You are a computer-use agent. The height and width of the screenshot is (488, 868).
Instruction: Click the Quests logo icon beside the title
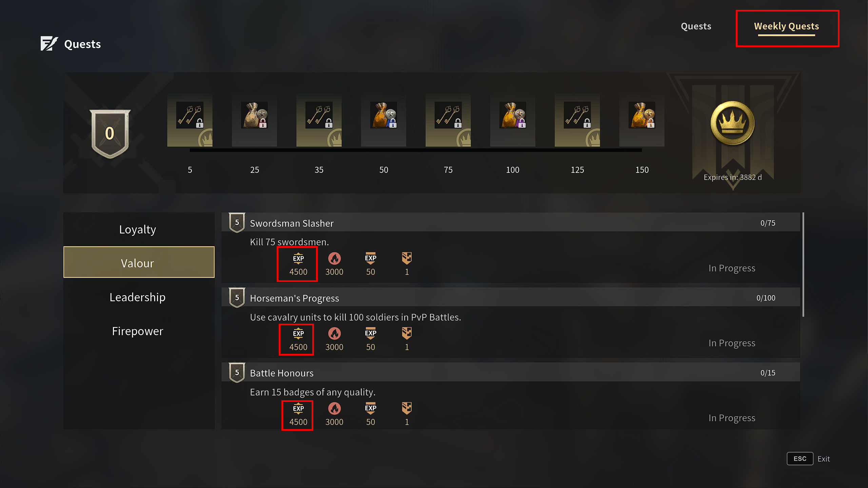[x=49, y=44]
